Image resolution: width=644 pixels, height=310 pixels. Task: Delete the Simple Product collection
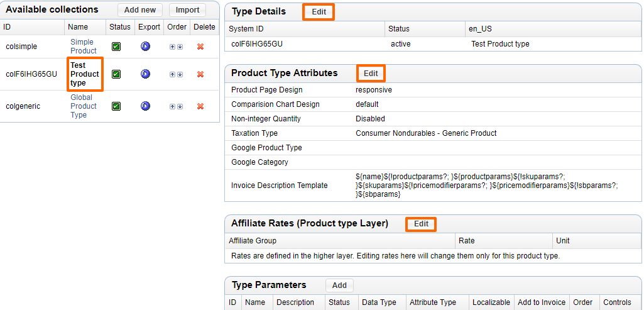click(200, 47)
